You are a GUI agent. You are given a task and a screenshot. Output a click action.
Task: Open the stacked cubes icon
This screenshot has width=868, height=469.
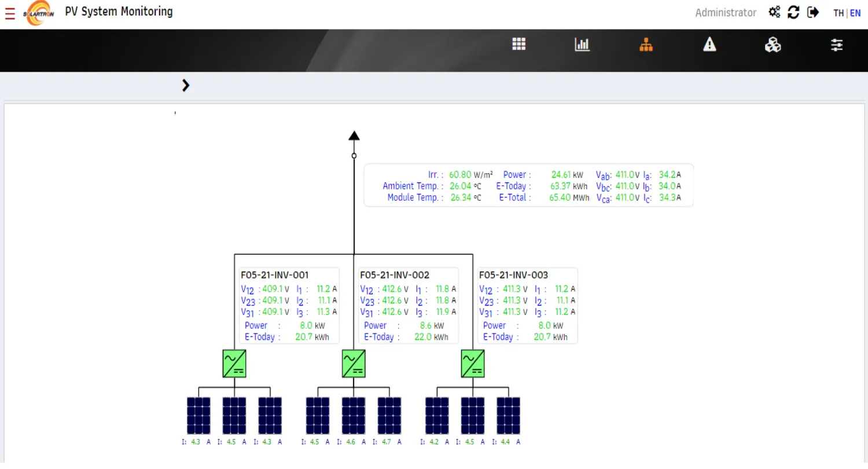point(773,45)
